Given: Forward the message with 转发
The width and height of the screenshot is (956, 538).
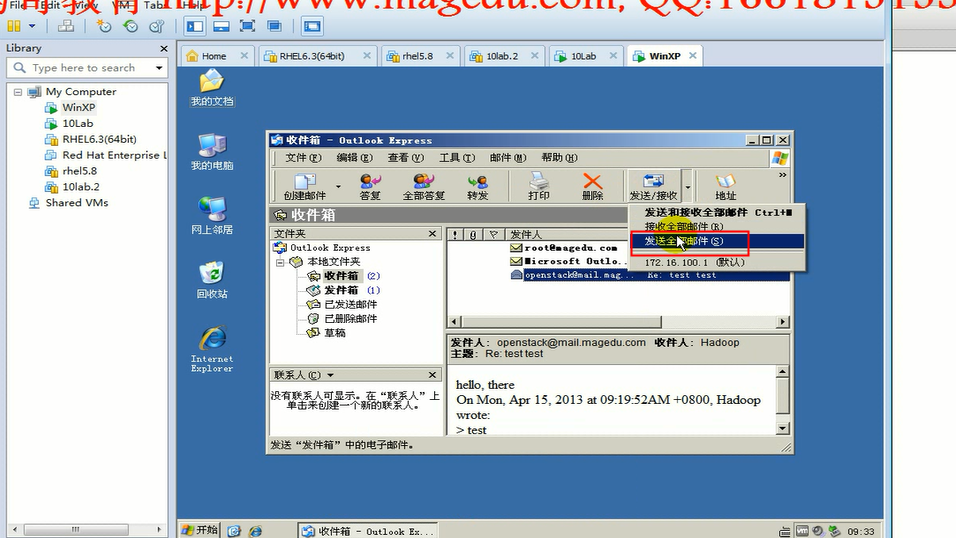Looking at the screenshot, I should (x=477, y=186).
